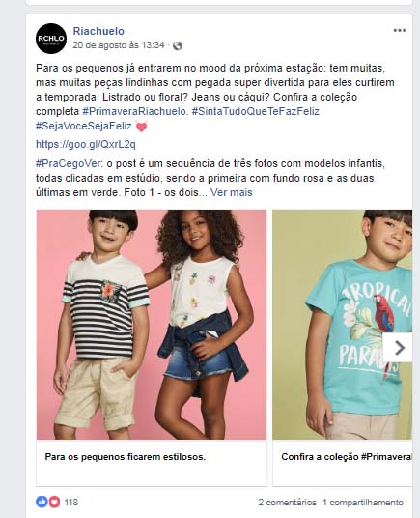Image resolution: width=420 pixels, height=518 pixels.
Task: Expand the post text with Ver mais
Action: [x=232, y=192]
